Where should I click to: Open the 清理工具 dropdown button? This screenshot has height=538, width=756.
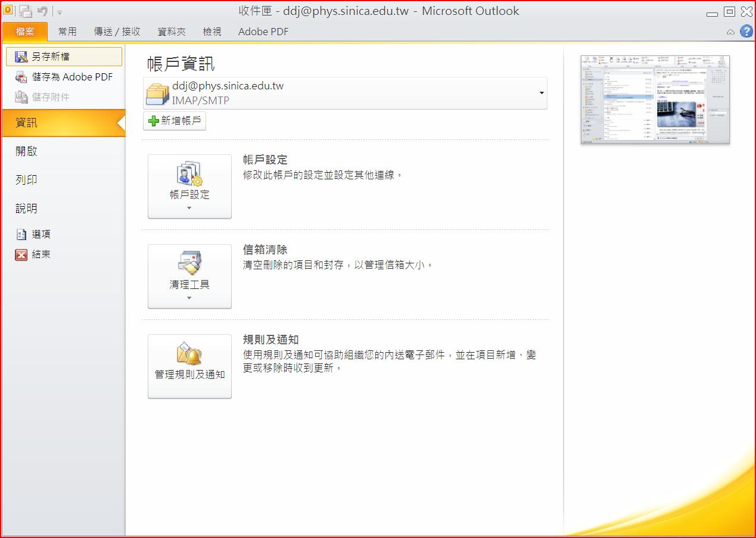click(x=189, y=276)
